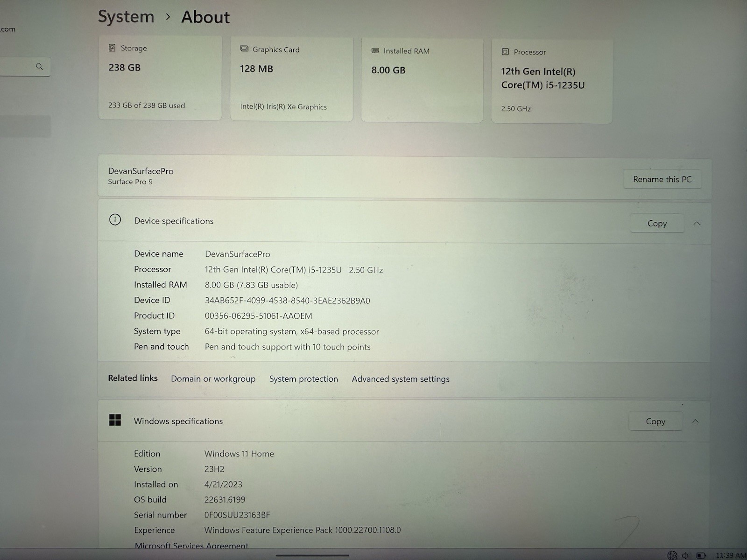747x560 pixels.
Task: Open network globe icon in system tray
Action: pyautogui.click(x=672, y=555)
